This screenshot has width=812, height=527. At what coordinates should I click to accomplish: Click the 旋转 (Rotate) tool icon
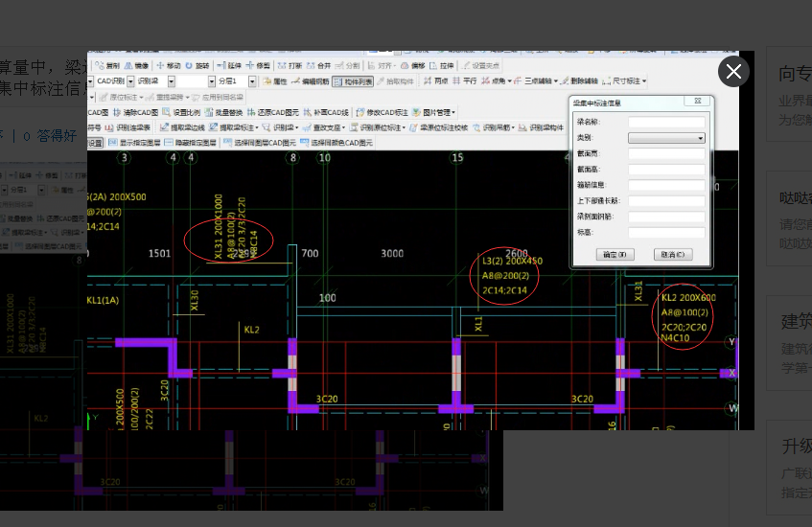pyautogui.click(x=197, y=65)
